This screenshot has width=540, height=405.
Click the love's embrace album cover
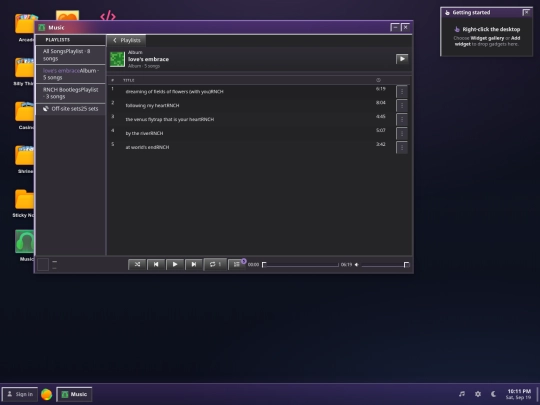[117, 59]
